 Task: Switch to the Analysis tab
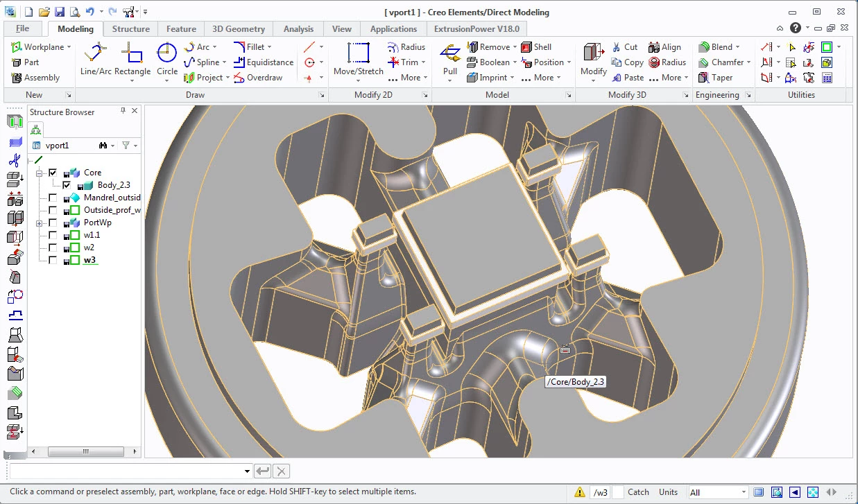coord(298,29)
